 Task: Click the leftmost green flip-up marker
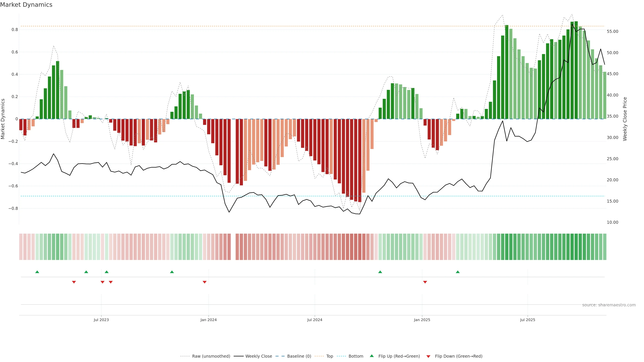pyautogui.click(x=37, y=272)
